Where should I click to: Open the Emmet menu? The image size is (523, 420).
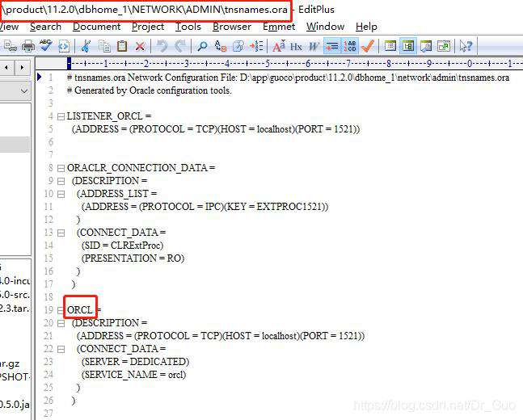(279, 27)
